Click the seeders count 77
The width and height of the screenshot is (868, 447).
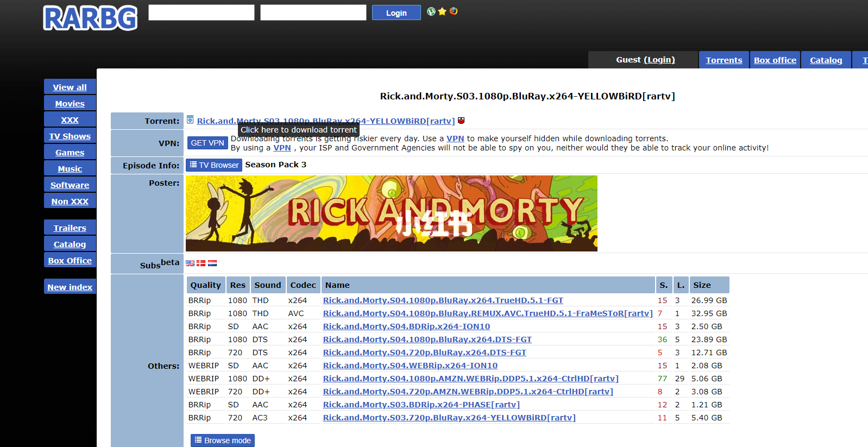662,379
